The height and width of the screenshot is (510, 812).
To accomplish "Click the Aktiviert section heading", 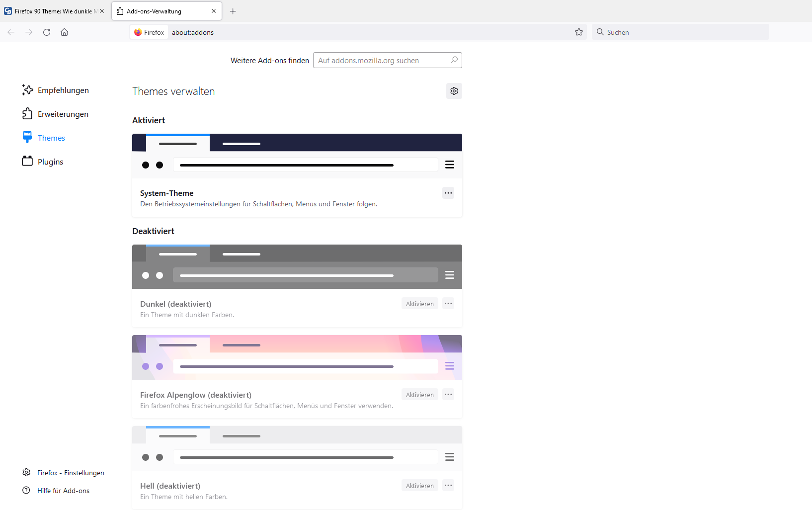I will (149, 120).
